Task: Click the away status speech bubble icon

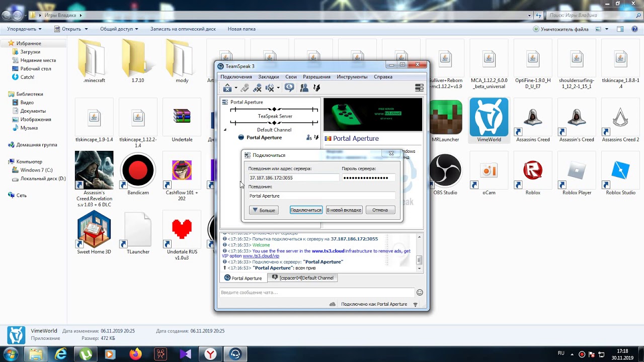Action: (289, 87)
